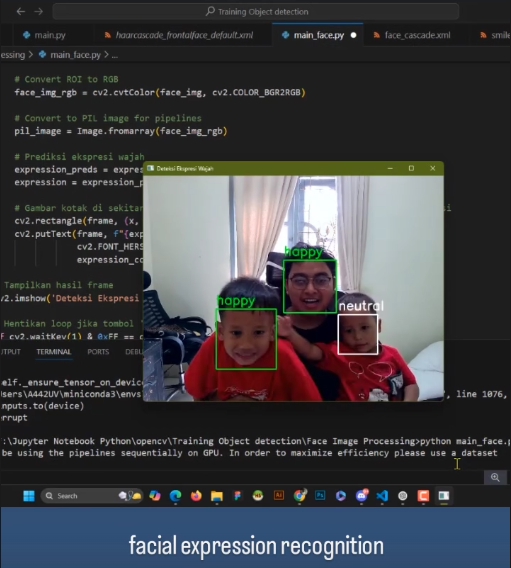Switch to Visual Studio Code taskbar icon

pyautogui.click(x=382, y=496)
